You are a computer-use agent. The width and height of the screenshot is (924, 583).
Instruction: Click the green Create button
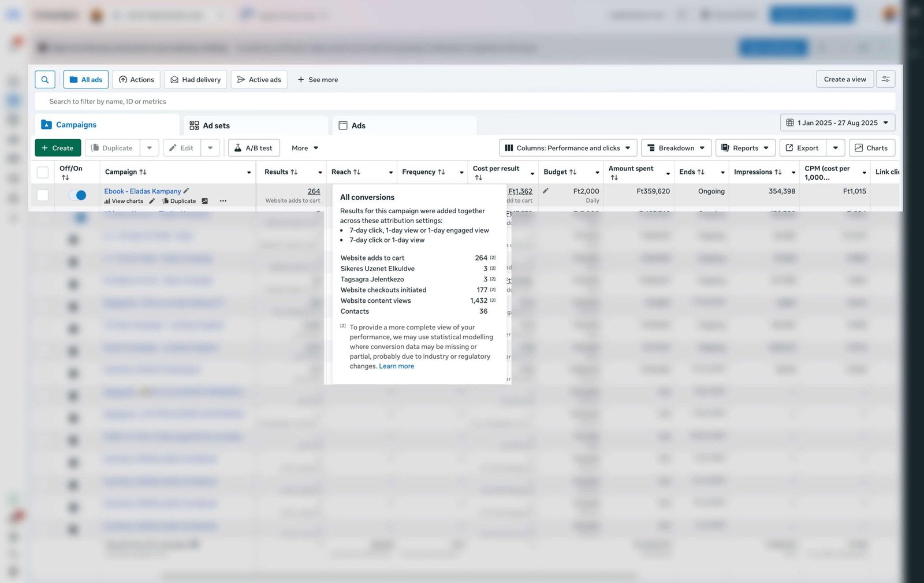point(58,148)
